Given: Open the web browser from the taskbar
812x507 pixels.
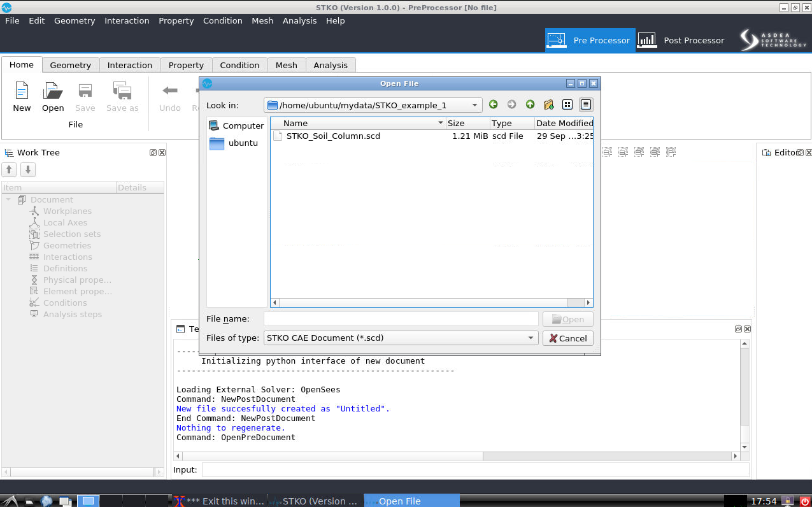Looking at the screenshot, I should [x=46, y=501].
